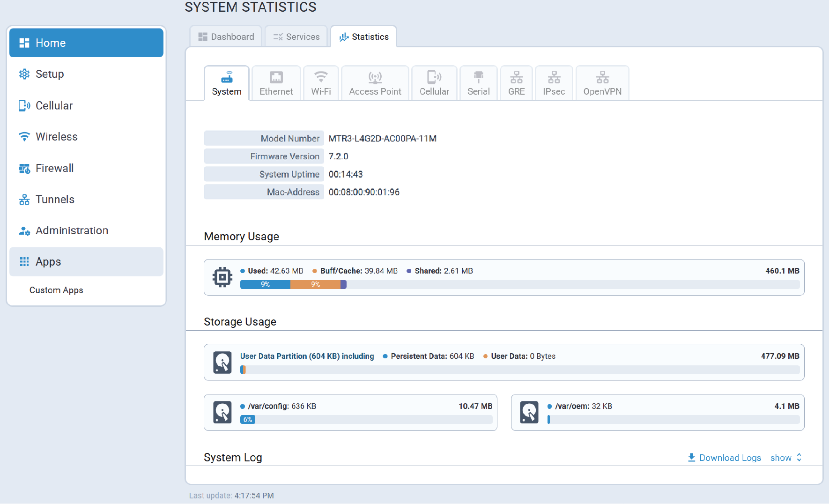Screen dimensions: 829x504
Task: Download Logs from System Log section
Action: 724,458
